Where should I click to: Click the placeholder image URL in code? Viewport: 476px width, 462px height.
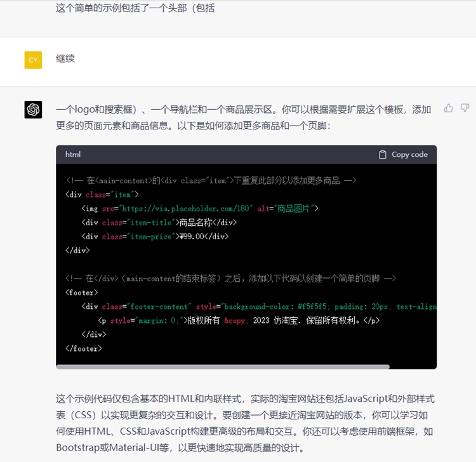click(185, 209)
